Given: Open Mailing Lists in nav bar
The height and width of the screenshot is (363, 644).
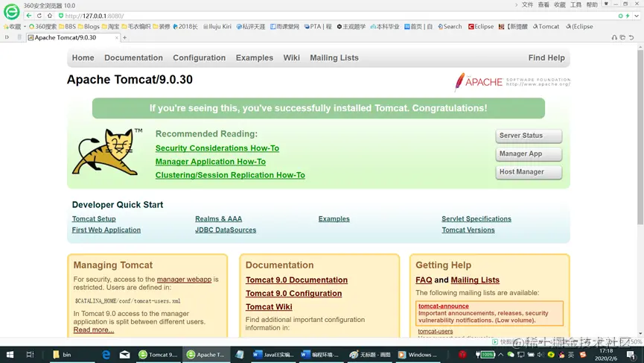Looking at the screenshot, I should (x=334, y=58).
